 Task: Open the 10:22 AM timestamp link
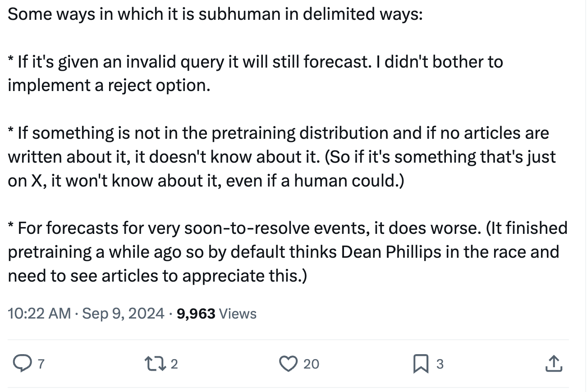point(39,314)
